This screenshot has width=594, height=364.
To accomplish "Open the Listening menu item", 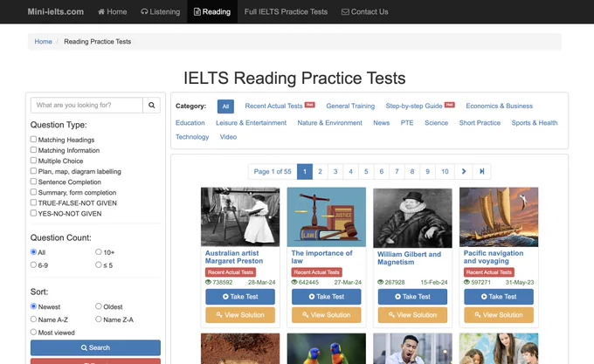I will coord(160,11).
